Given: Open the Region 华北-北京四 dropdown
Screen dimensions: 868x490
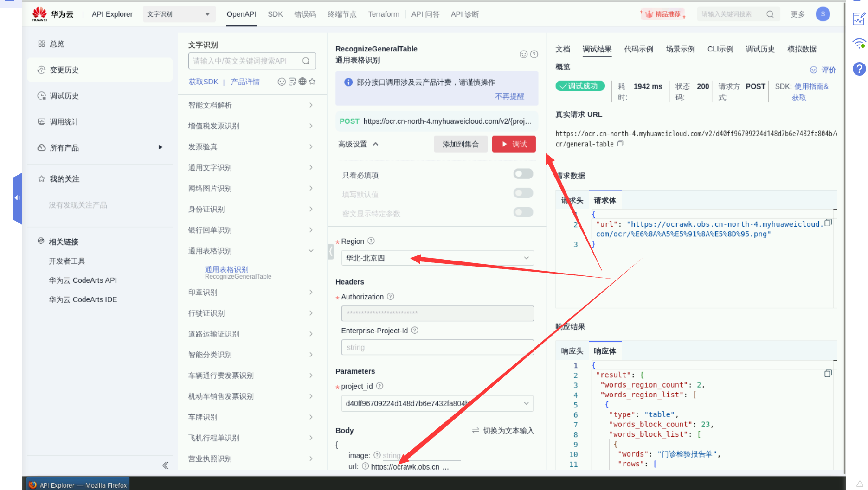Looking at the screenshot, I should point(437,258).
